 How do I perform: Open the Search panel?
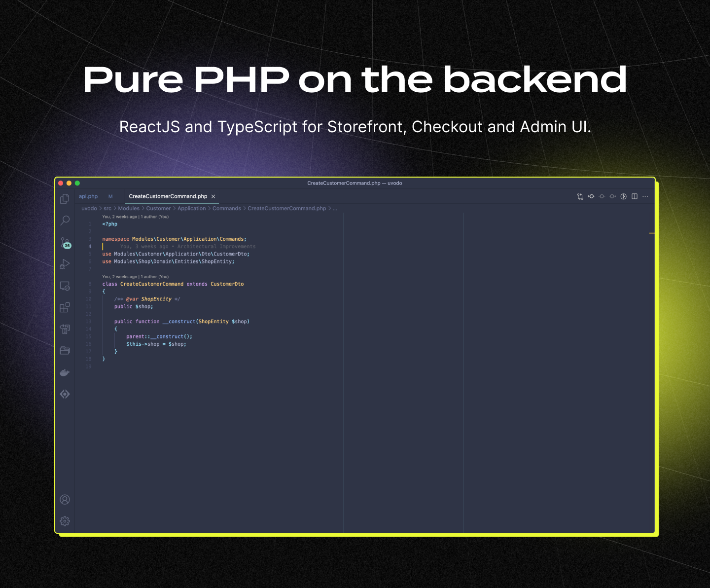(65, 220)
